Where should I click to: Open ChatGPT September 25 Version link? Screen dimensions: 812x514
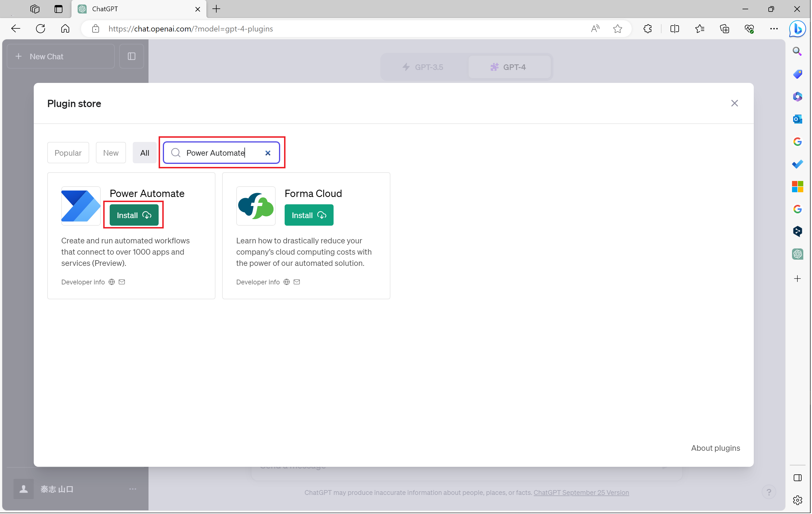[581, 492]
